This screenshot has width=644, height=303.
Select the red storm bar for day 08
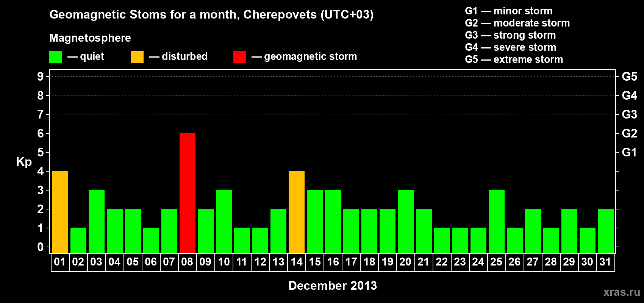[188, 193]
